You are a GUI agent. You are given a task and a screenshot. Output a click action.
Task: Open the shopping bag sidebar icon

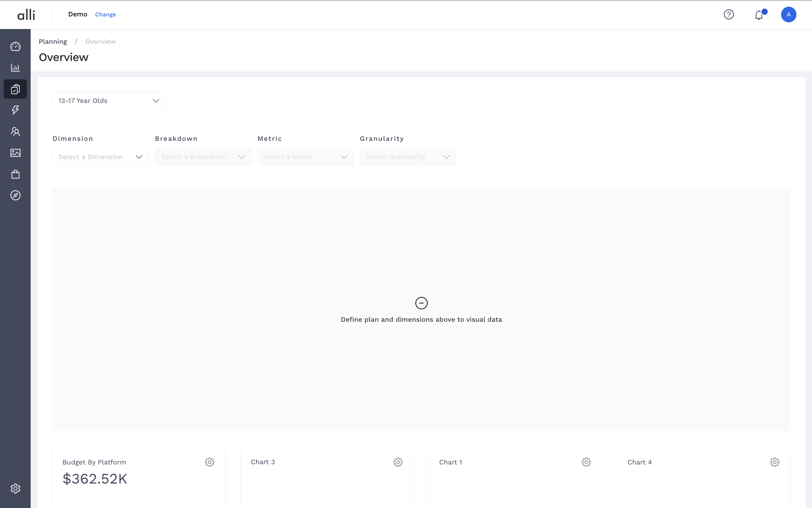tap(15, 174)
